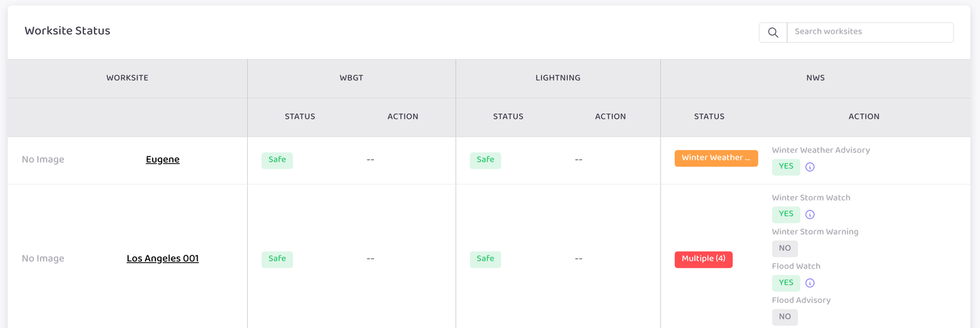Click the WBGT column group header
Screen dimensions: 980x328
click(x=351, y=78)
